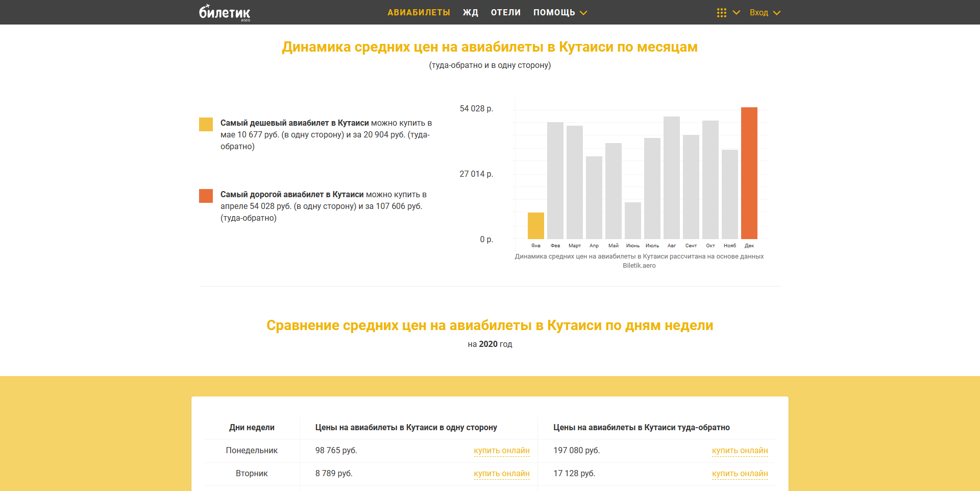Expand the ПОМОЩЬ dropdown menu
The image size is (980, 491).
555,12
